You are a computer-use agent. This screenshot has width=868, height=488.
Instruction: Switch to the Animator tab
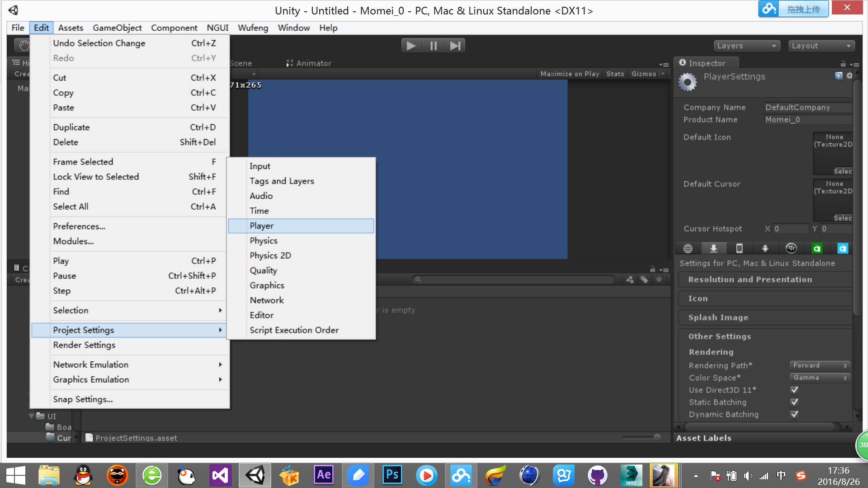click(x=309, y=63)
